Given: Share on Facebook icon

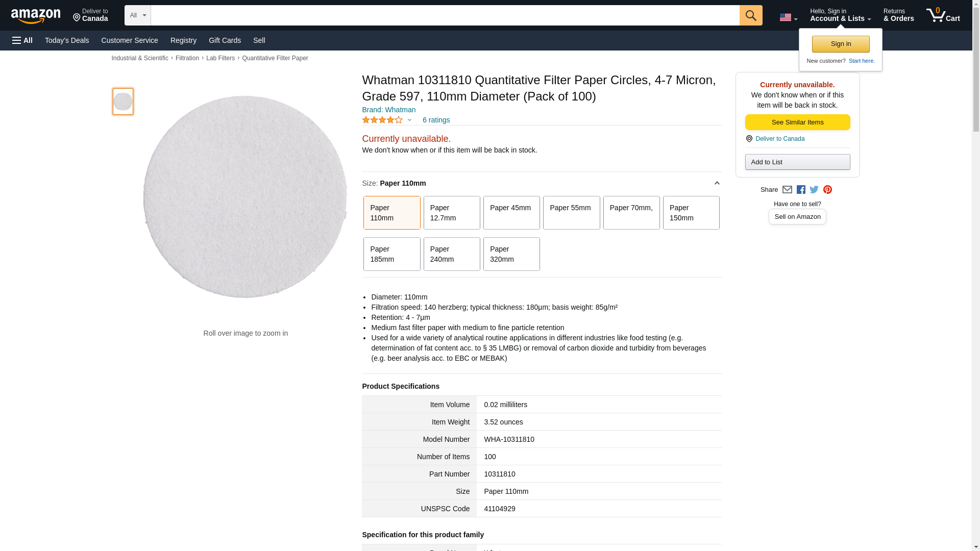Looking at the screenshot, I should [801, 190].
